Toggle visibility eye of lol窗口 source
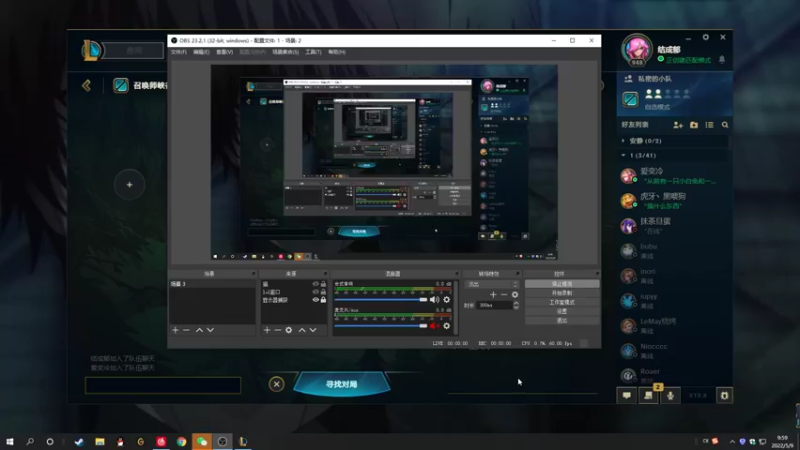This screenshot has height=450, width=800. pyautogui.click(x=315, y=292)
